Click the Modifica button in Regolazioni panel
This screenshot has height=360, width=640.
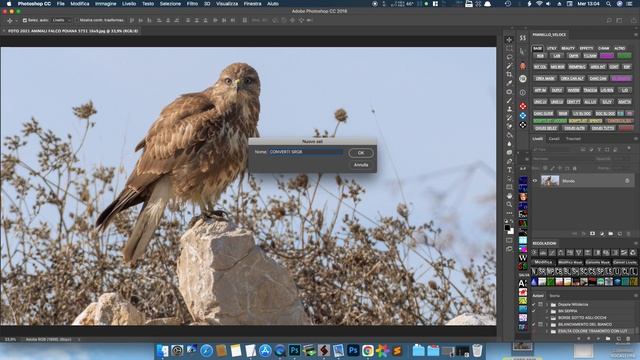coord(543,262)
